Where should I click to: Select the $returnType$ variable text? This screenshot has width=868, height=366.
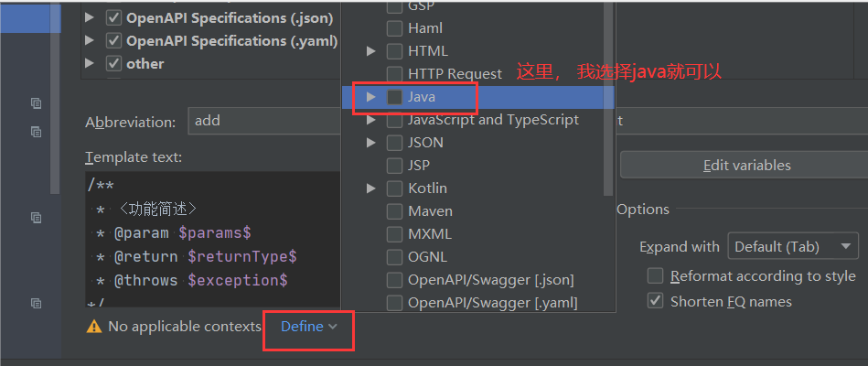click(x=242, y=257)
